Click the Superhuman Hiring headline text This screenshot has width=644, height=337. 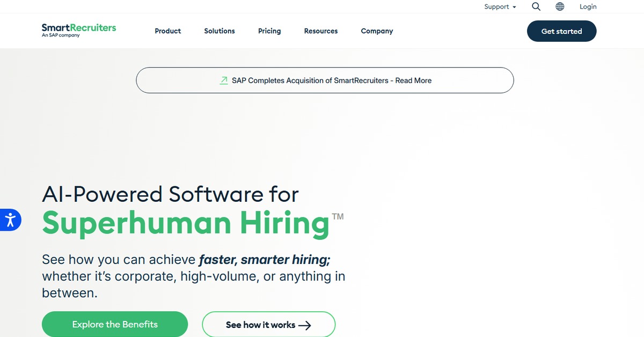(186, 223)
